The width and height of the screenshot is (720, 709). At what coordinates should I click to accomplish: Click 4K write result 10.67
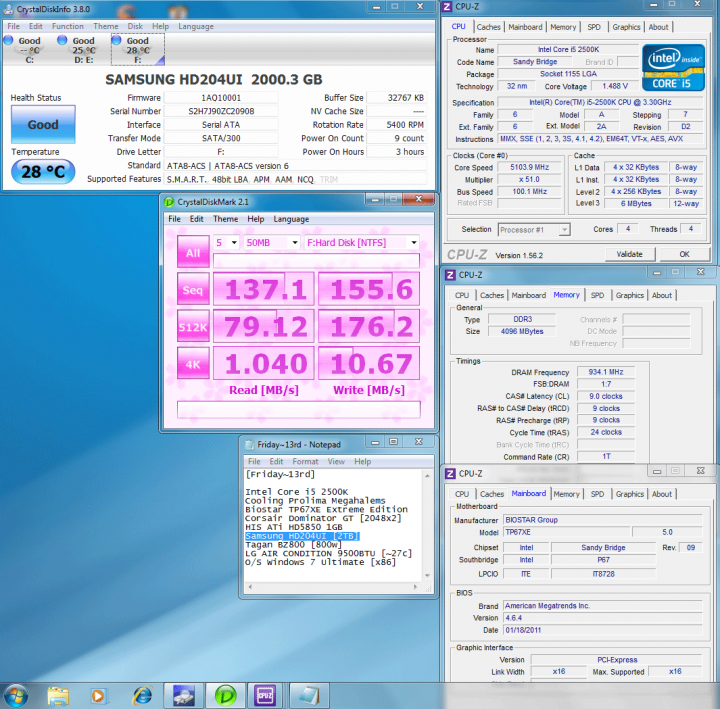click(x=369, y=364)
